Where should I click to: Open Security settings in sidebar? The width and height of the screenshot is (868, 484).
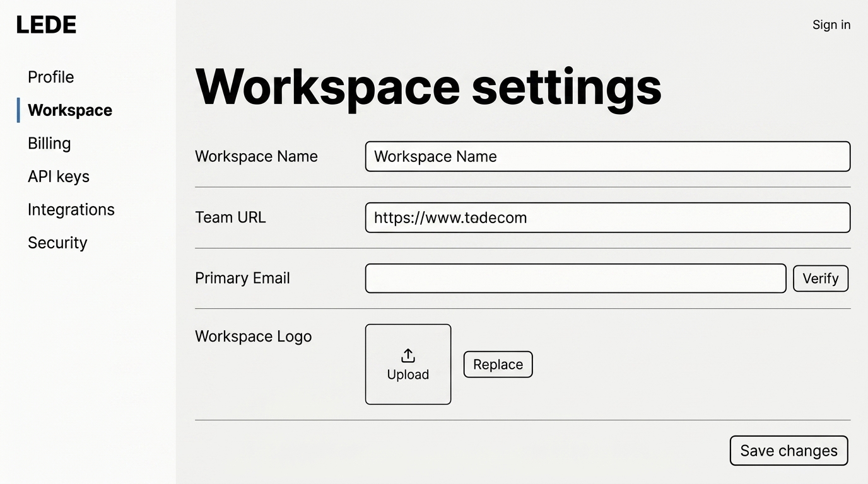[x=57, y=243]
